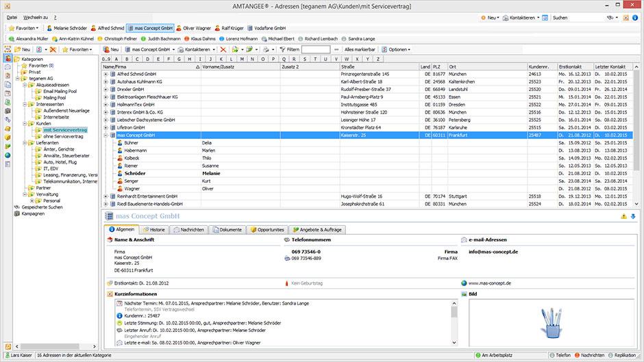Switch to Angebote & Aufträge tab
Image resolution: width=644 pixels, height=362 pixels.
click(317, 230)
